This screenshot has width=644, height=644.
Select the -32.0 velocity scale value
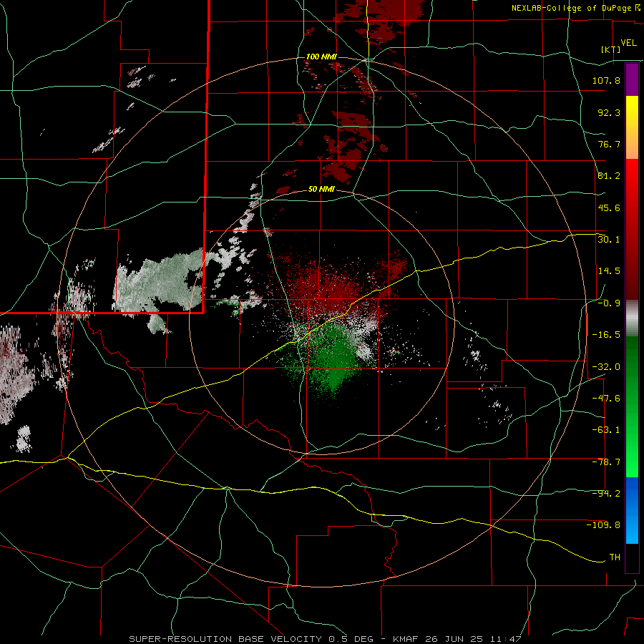(x=606, y=367)
